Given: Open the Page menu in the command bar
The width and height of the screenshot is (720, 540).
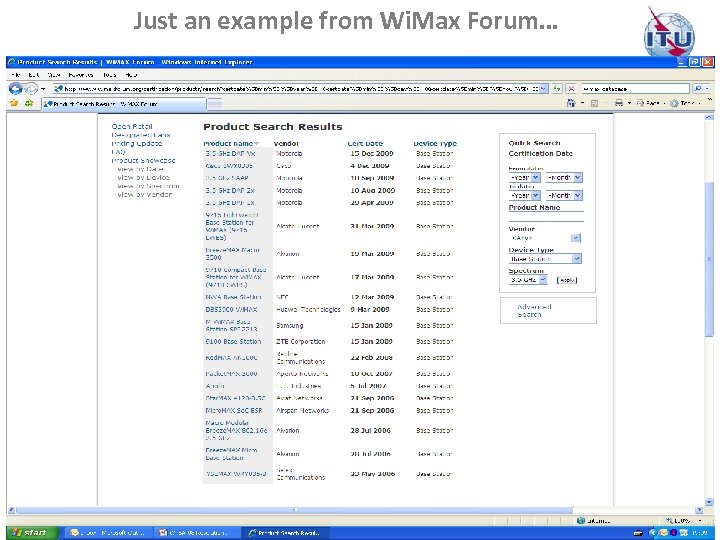Looking at the screenshot, I should [x=649, y=103].
